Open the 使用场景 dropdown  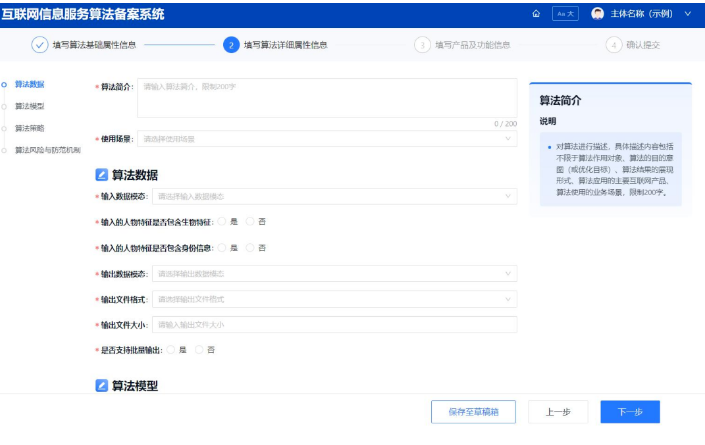[327, 138]
